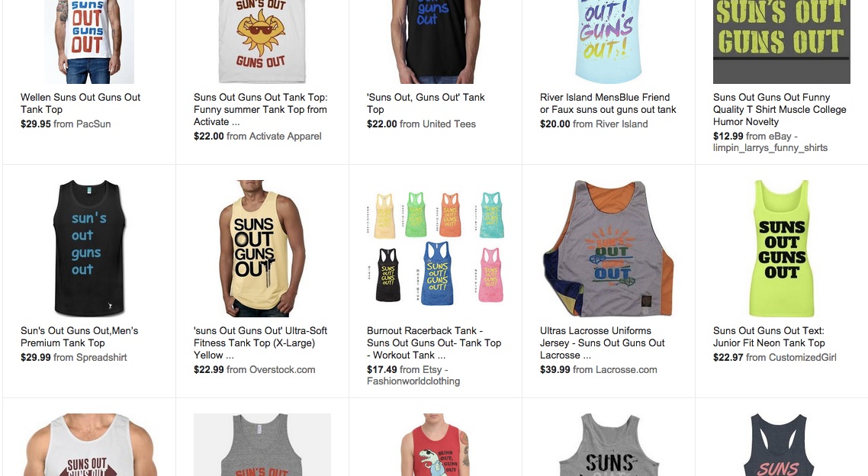
Task: Open Suns Out Guns Out Text: Junior Fit link
Action: (769, 336)
